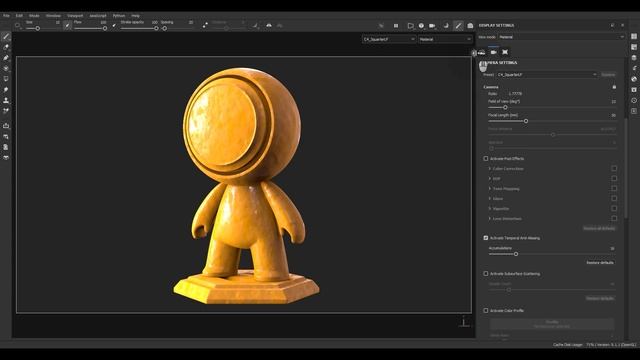Enable DOF checkbox

coord(614,178)
